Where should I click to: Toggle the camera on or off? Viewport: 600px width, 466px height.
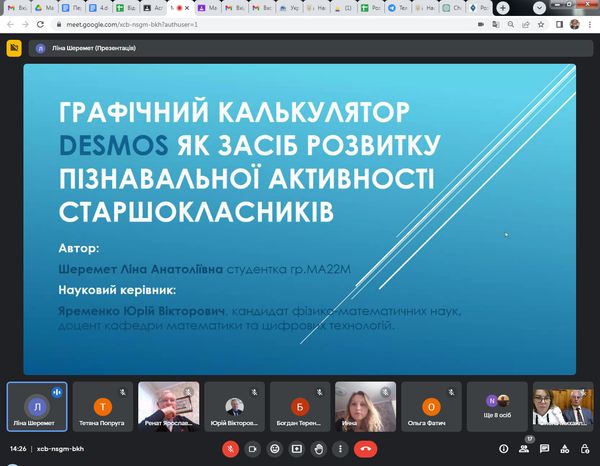252,449
